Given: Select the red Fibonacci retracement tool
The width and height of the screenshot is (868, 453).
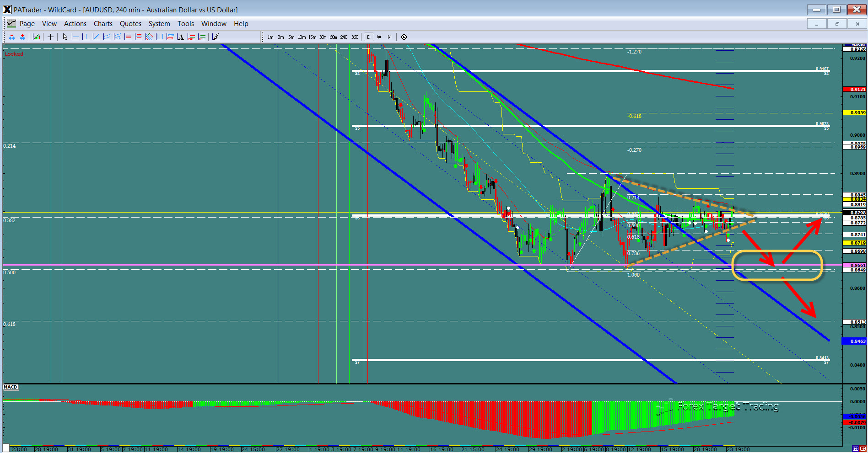Looking at the screenshot, I should click(x=128, y=37).
